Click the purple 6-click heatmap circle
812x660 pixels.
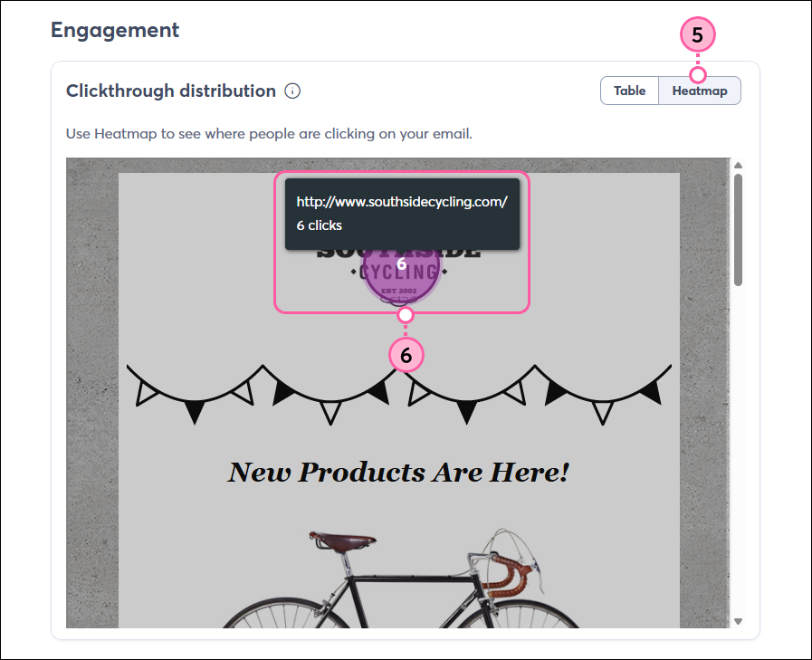(401, 267)
